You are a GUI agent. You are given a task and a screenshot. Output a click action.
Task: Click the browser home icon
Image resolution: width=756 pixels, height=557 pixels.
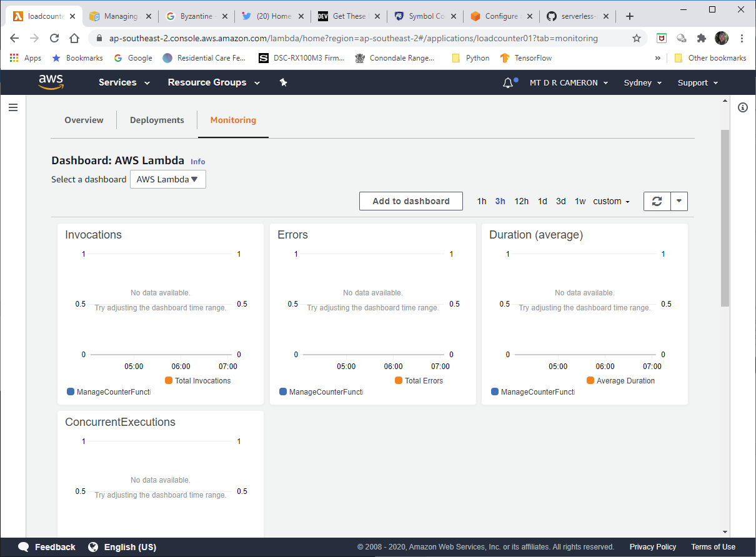(x=74, y=38)
